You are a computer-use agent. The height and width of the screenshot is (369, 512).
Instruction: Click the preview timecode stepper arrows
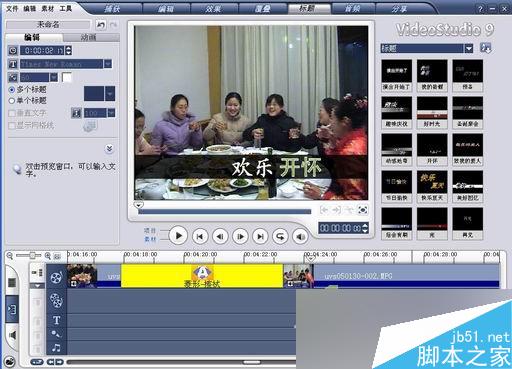365,228
